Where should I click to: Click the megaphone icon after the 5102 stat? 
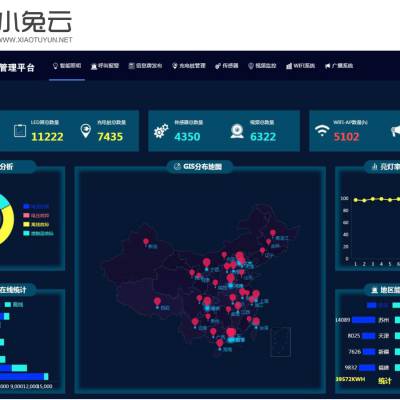click(395, 131)
